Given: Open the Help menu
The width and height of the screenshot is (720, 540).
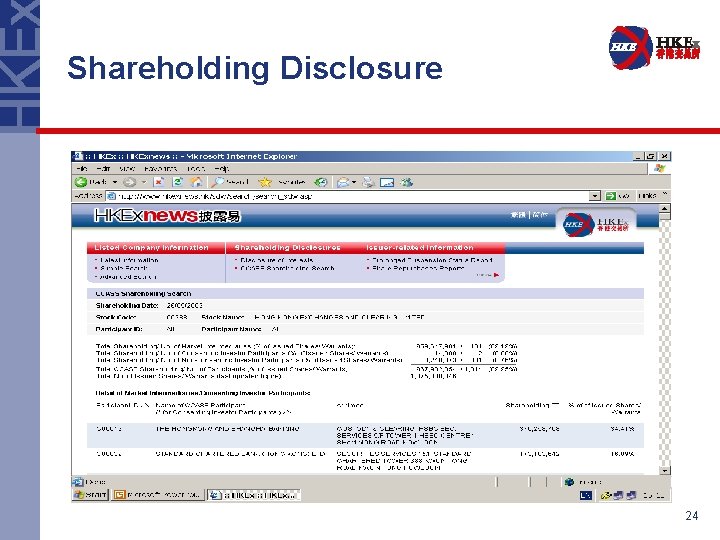Looking at the screenshot, I should 222,169.
